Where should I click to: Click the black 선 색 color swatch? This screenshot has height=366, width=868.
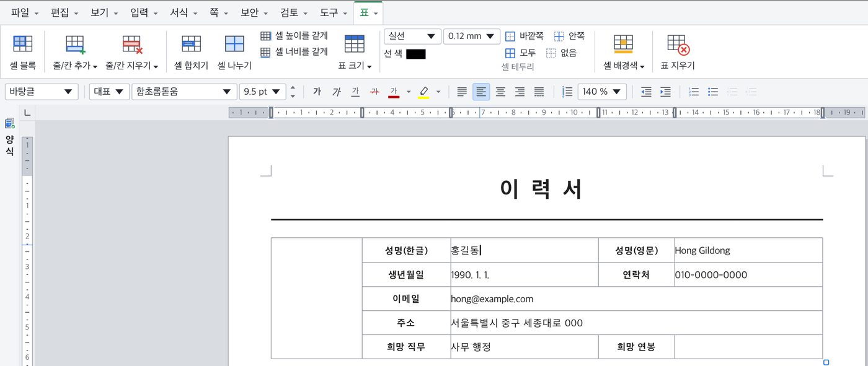tap(416, 54)
